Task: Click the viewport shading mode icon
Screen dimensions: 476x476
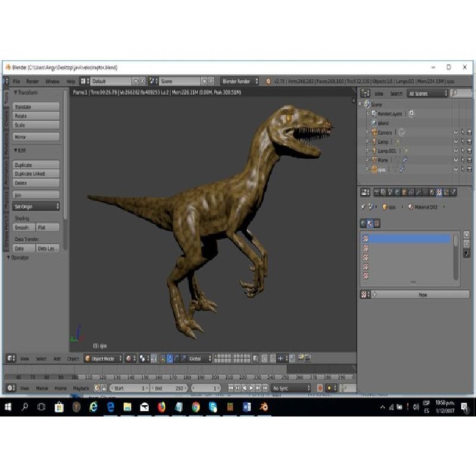Action: [x=128, y=359]
